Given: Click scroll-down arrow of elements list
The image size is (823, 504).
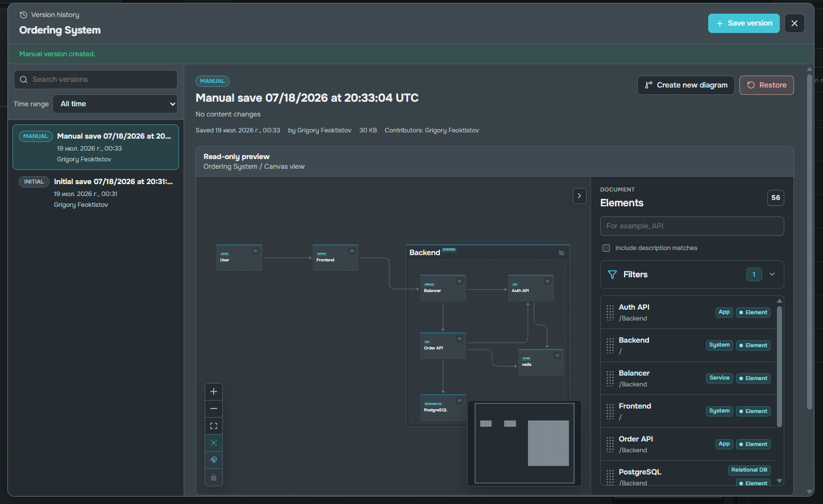Looking at the screenshot, I should pos(779,481).
